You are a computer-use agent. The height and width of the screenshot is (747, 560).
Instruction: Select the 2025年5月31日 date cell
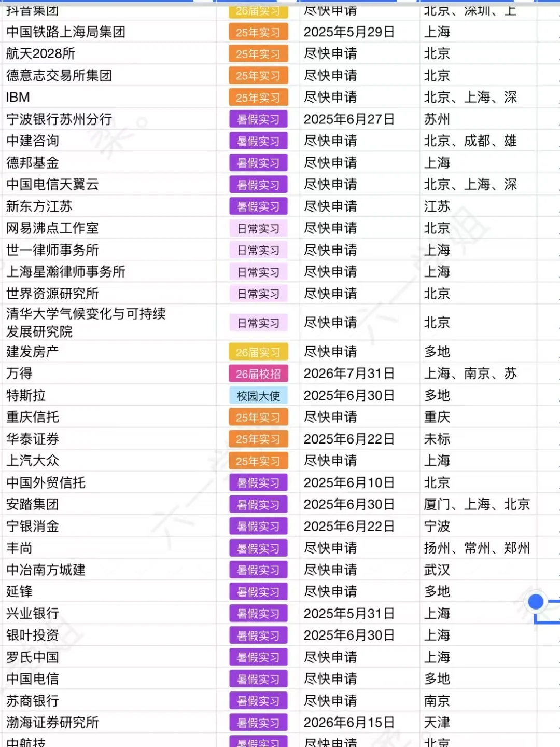point(359,613)
